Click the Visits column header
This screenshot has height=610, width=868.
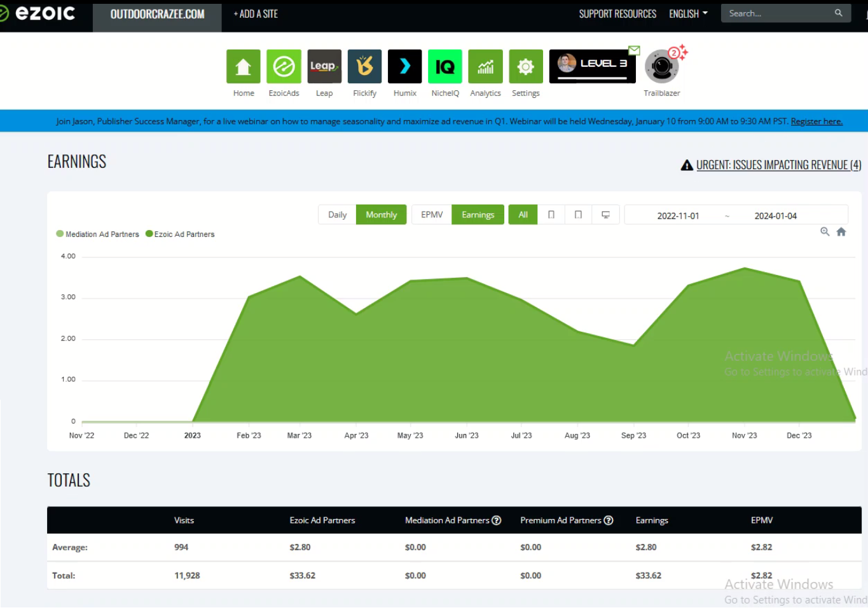point(184,520)
